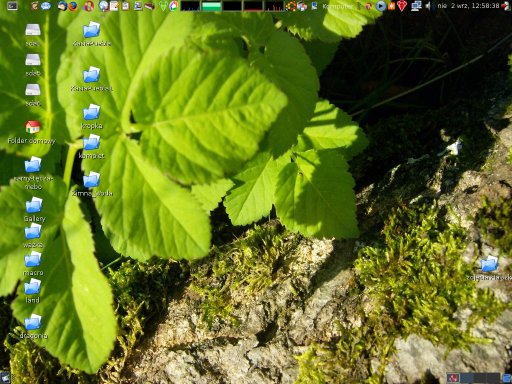The image size is (512, 384).
Task: Launch Opera browser from the panel
Action: (x=89, y=6)
